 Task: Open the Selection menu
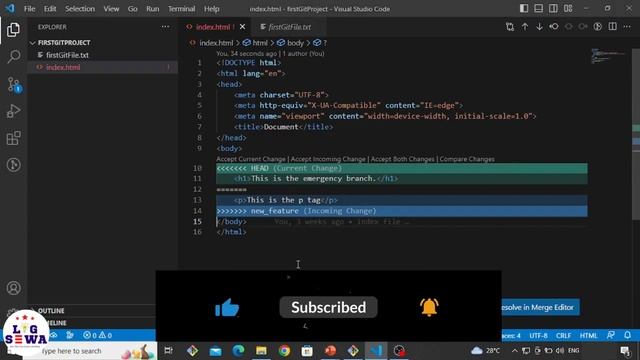(x=80, y=9)
